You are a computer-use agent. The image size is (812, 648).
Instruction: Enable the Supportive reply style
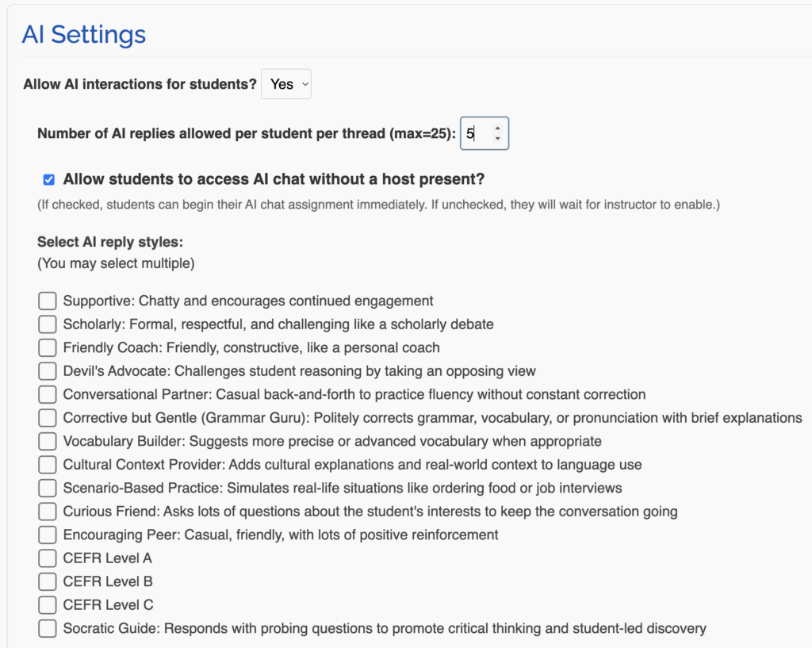pos(48,301)
